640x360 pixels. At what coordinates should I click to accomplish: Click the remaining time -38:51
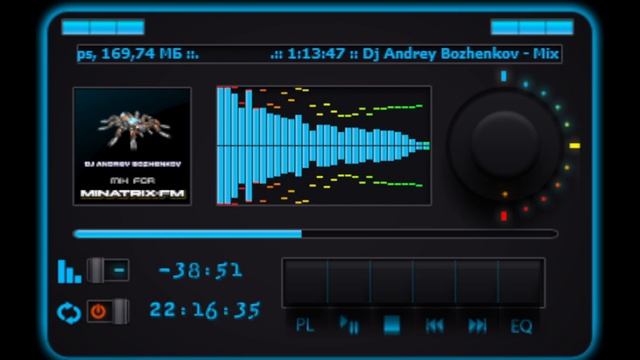coord(200,271)
